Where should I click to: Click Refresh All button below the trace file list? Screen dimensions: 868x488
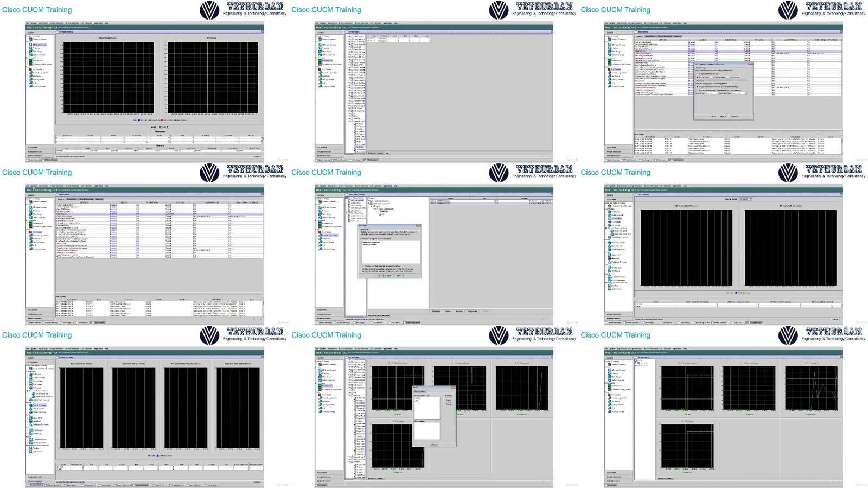[473, 311]
